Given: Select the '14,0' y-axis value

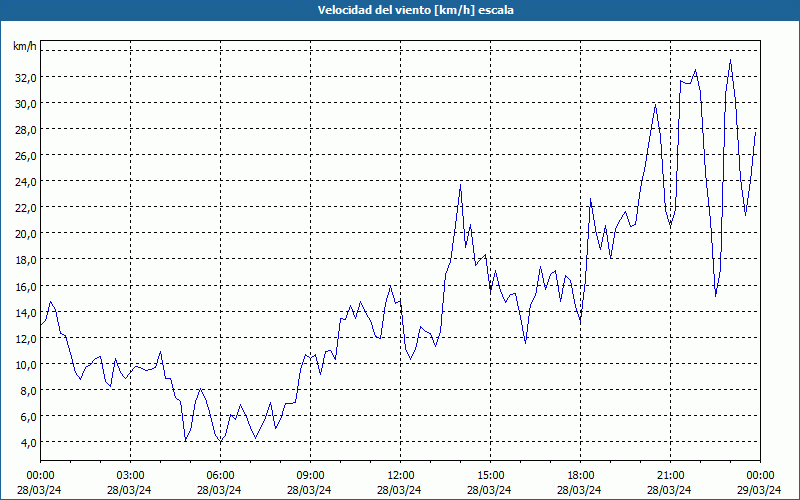Looking at the screenshot, I should coord(24,312).
